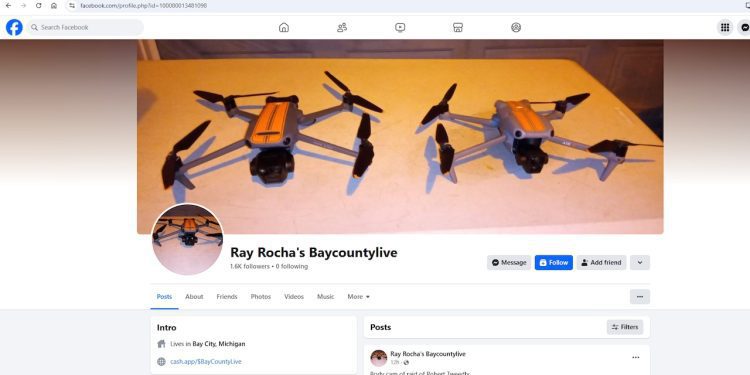Open the Groups icon in top navigation
Image resolution: width=750 pixels, height=375 pixels.
pos(516,27)
